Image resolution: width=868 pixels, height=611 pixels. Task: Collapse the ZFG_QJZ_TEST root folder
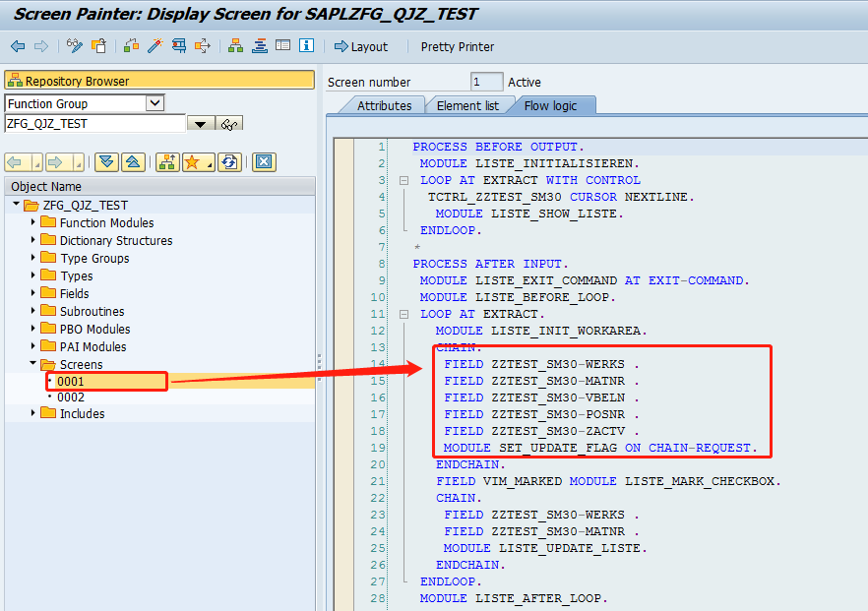coord(16,205)
